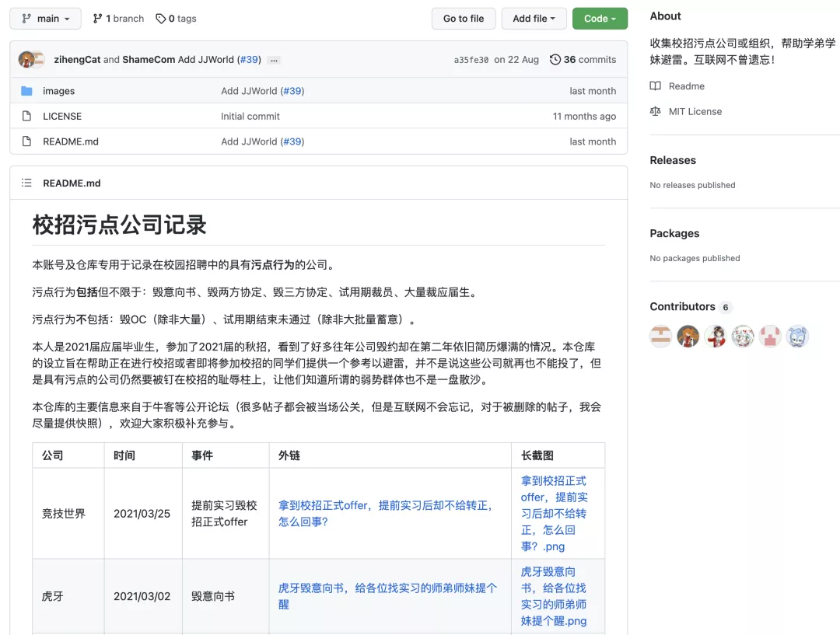The width and height of the screenshot is (840, 635).
Task: Click the commit author avatar
Action: (26, 59)
